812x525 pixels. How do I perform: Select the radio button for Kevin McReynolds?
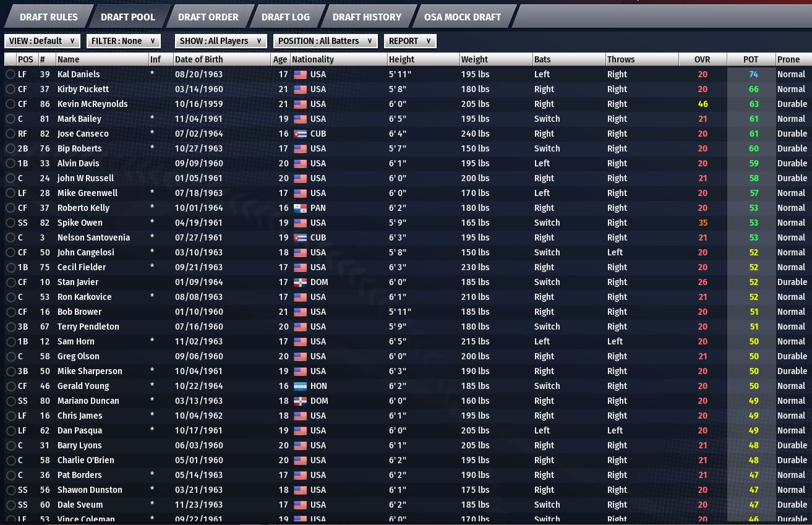point(11,104)
